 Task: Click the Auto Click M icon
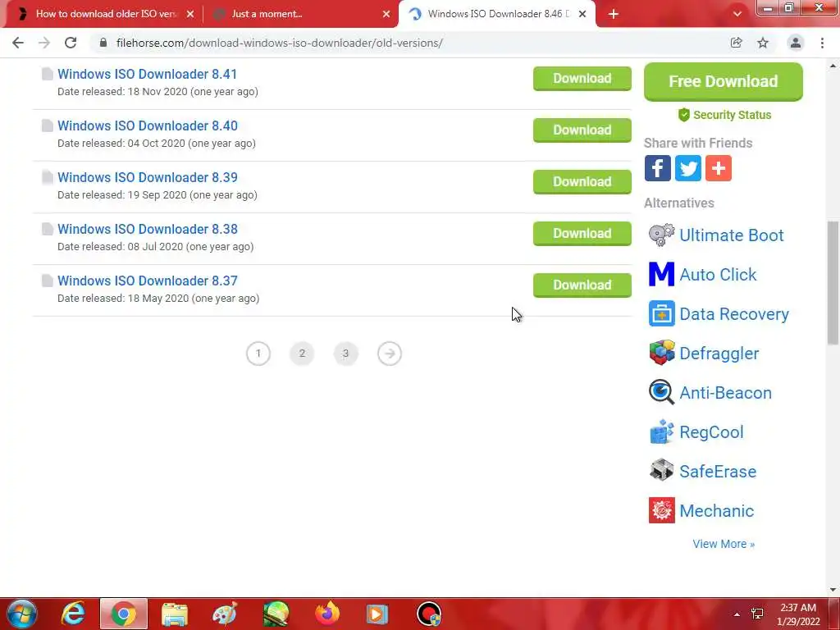pyautogui.click(x=662, y=274)
